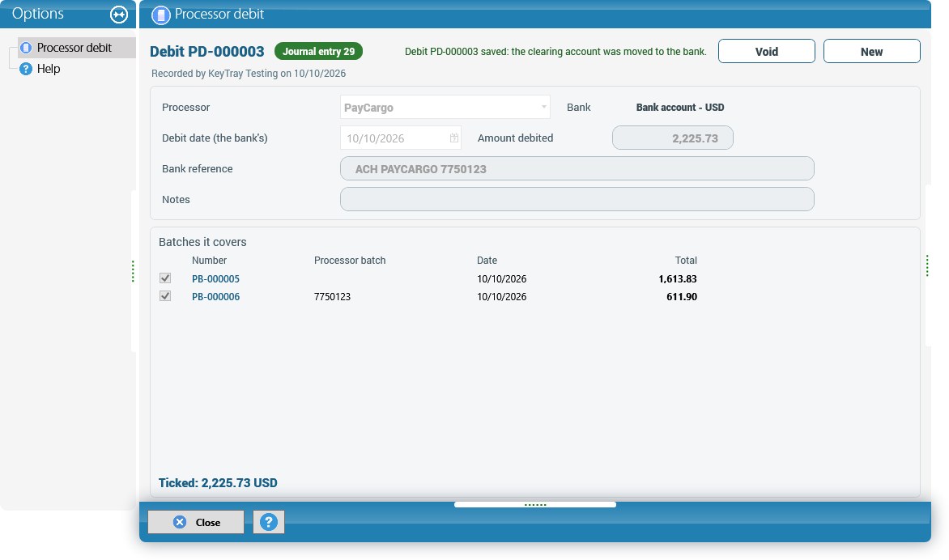Click the help question-mark button beside Close
949x560 pixels.
pos(269,522)
